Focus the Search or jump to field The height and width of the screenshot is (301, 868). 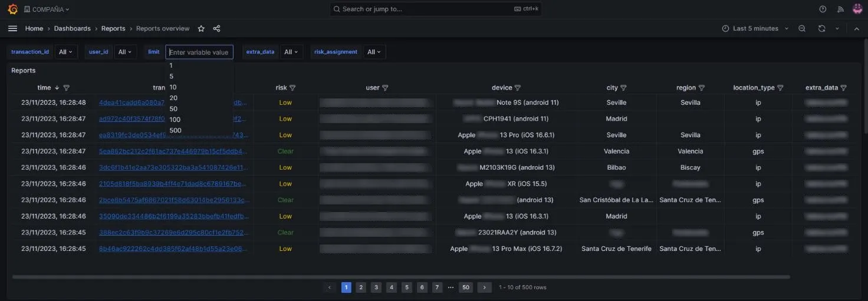[435, 9]
